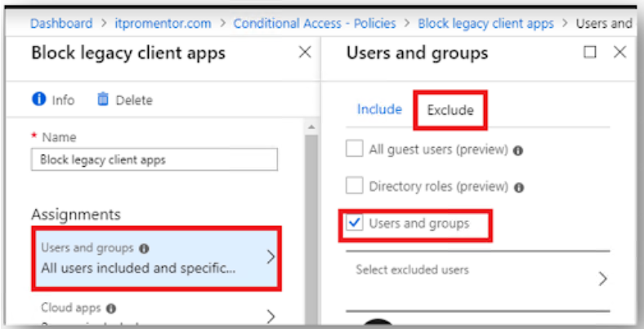Viewport: 644px width, 329px height.
Task: Go to Dashboard breadcrumb link
Action: [61, 23]
